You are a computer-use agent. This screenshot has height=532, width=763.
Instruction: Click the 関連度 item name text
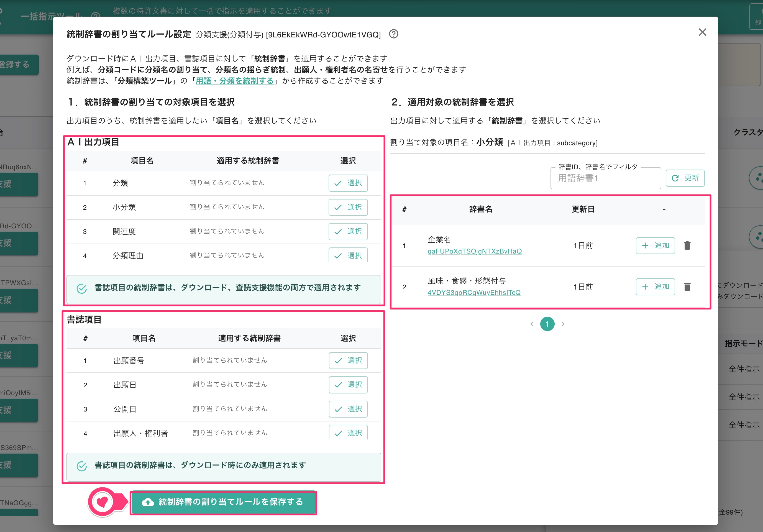124,231
